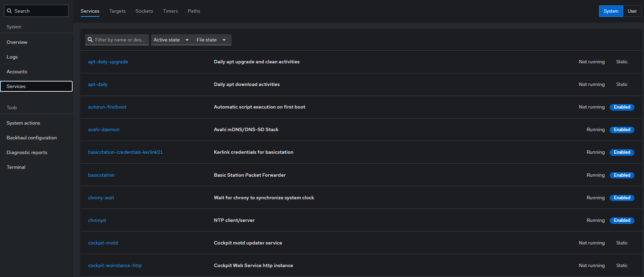
Task: Click the Enabled badge for autorun-firstboot
Action: point(622,107)
